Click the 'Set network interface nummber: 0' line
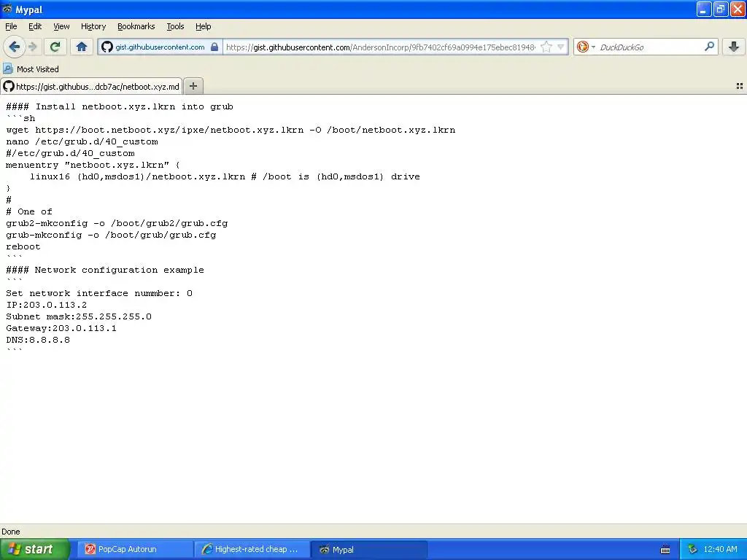The width and height of the screenshot is (747, 560). pyautogui.click(x=99, y=293)
